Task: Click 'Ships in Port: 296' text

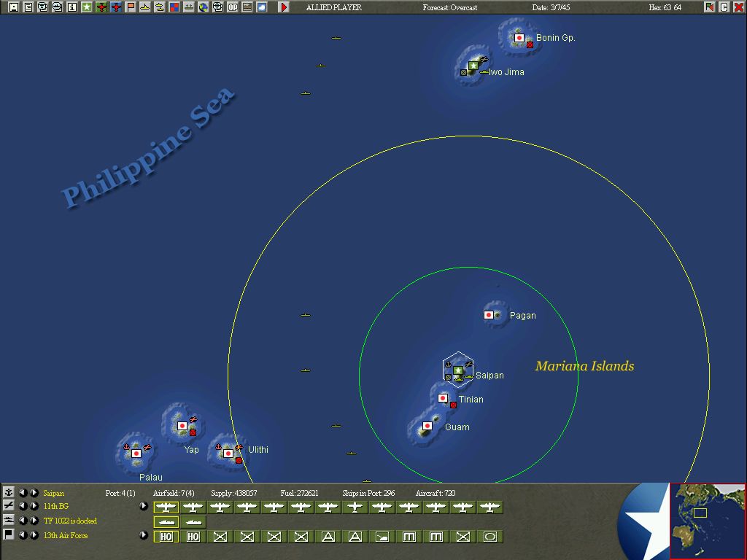Action: pos(368,494)
